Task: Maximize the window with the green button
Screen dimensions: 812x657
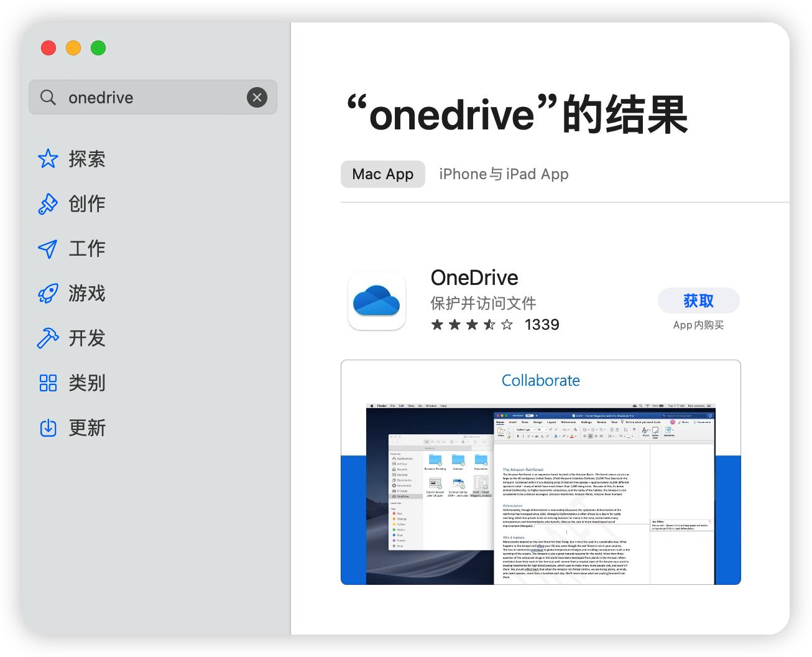Action: (x=98, y=48)
